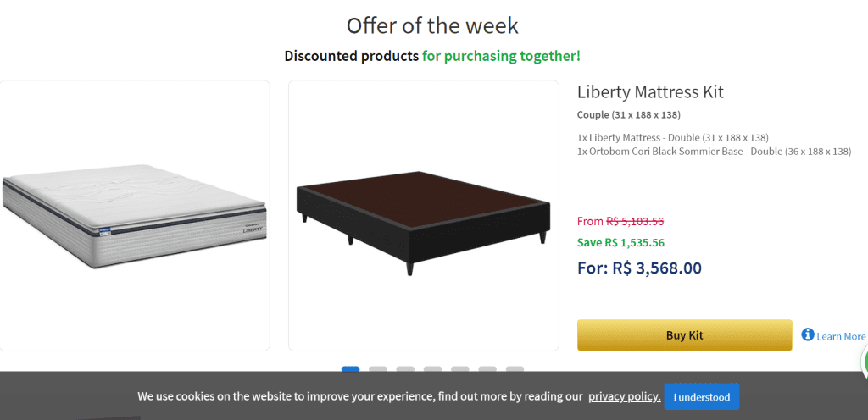Screen dimensions: 868x420
Task: Choose the sixth carousel slide indicator
Action: tap(487, 369)
